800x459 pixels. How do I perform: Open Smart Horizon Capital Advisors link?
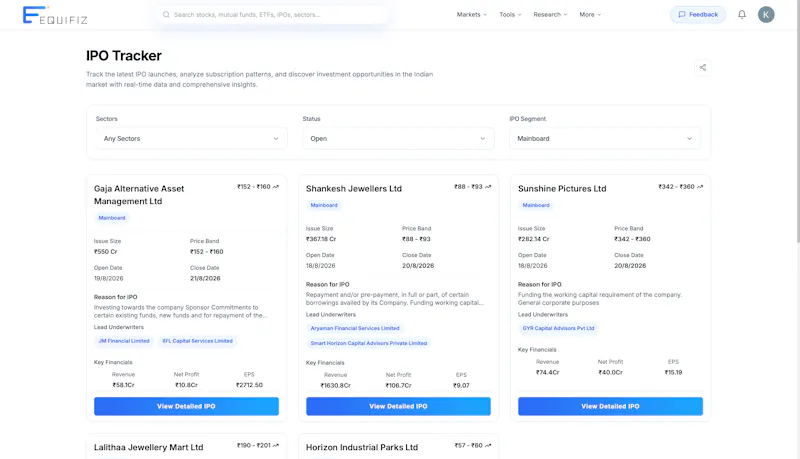(369, 343)
